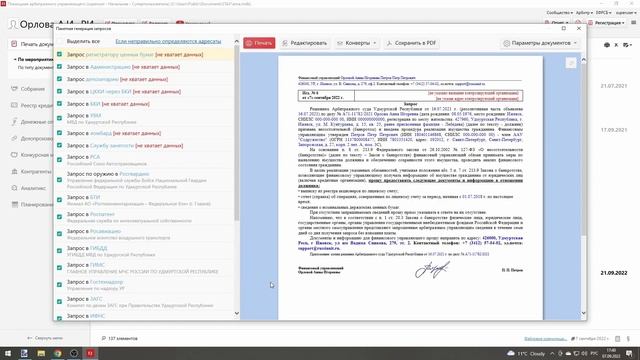Select the Запрос в ЗАГС row
The height and width of the screenshot is (360, 640).
[144, 302]
